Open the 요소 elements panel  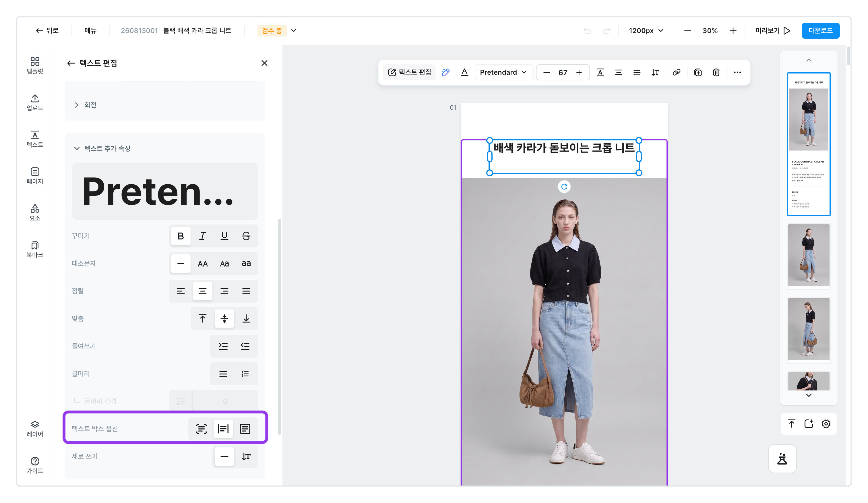(35, 212)
